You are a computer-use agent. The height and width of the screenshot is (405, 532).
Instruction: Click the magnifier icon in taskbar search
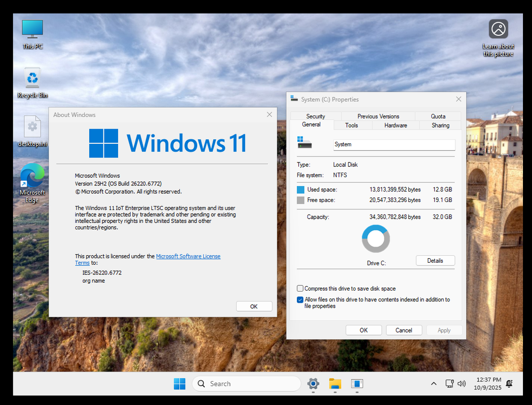201,384
